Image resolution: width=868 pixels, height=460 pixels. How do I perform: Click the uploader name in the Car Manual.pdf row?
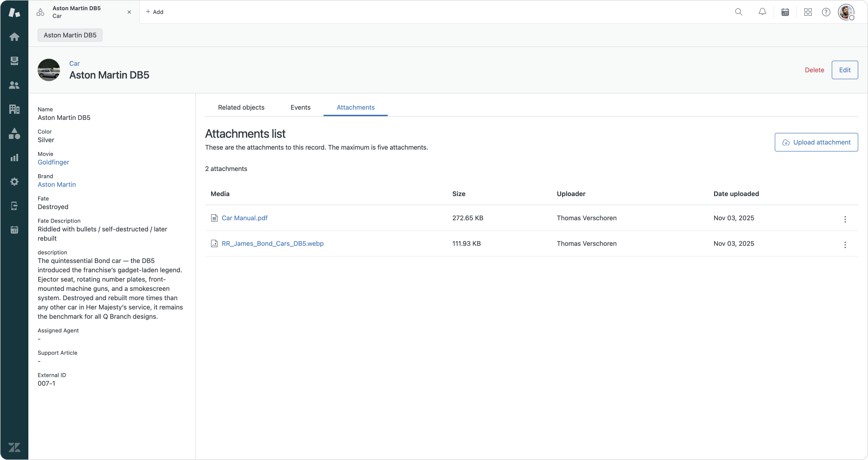pyautogui.click(x=587, y=218)
